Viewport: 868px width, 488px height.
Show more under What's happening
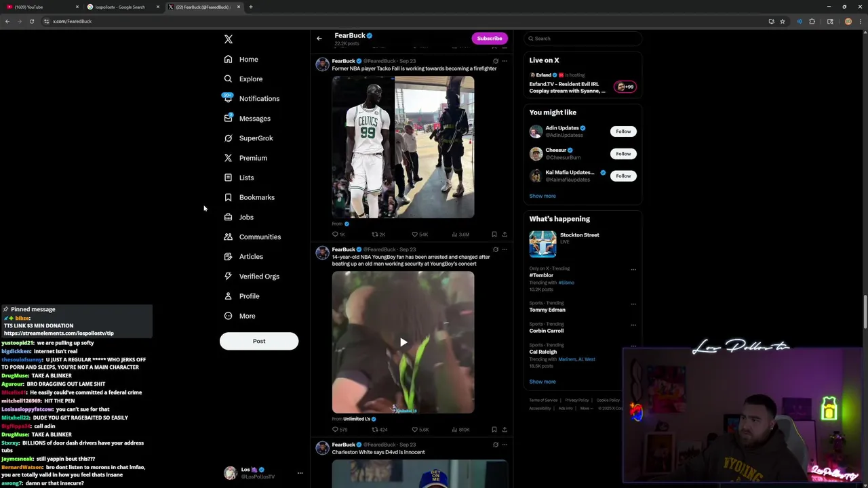point(542,382)
